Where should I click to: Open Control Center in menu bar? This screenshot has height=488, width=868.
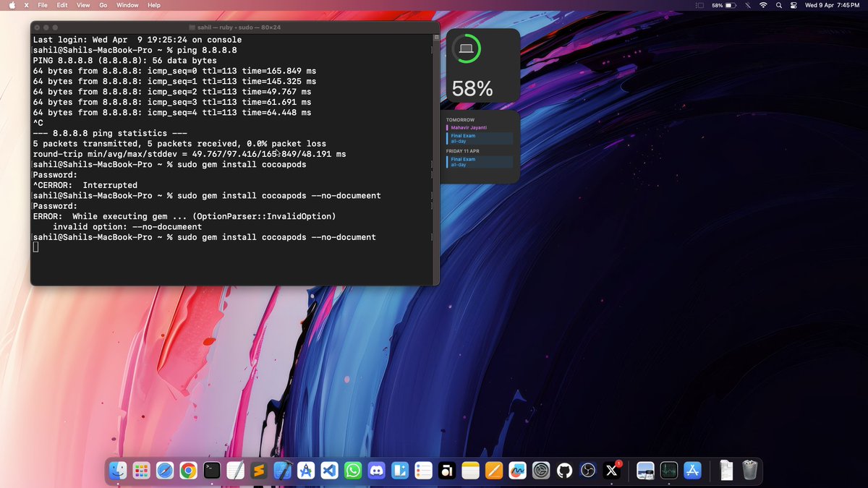(793, 5)
